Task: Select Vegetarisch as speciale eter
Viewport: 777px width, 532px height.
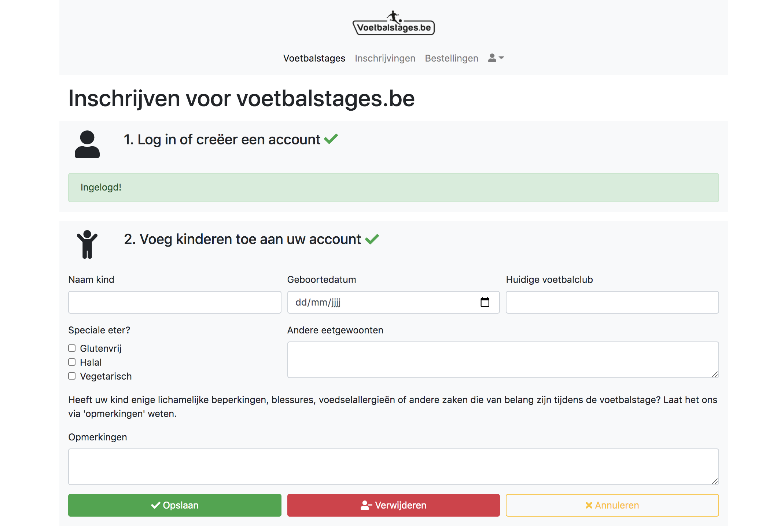Action: [72, 376]
